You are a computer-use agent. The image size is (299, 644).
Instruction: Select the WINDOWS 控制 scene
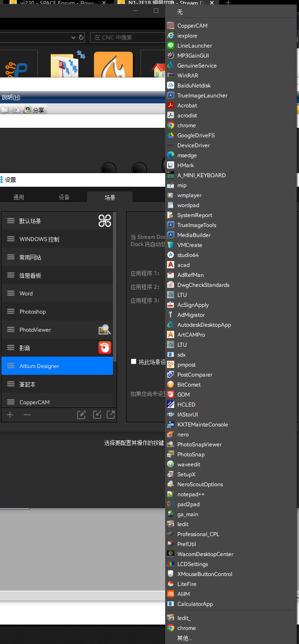(57, 239)
